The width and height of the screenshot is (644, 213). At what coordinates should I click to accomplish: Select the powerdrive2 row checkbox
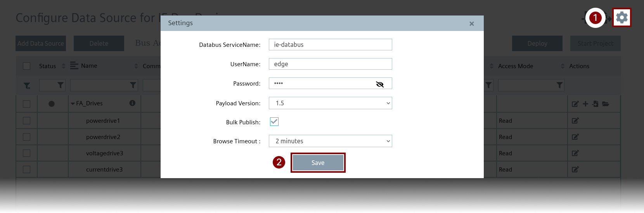[26, 137]
